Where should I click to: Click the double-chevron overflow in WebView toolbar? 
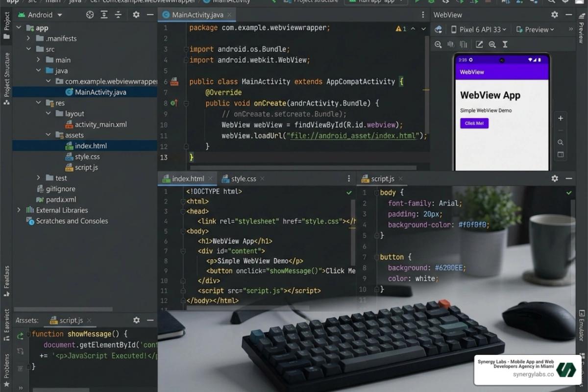[570, 29]
